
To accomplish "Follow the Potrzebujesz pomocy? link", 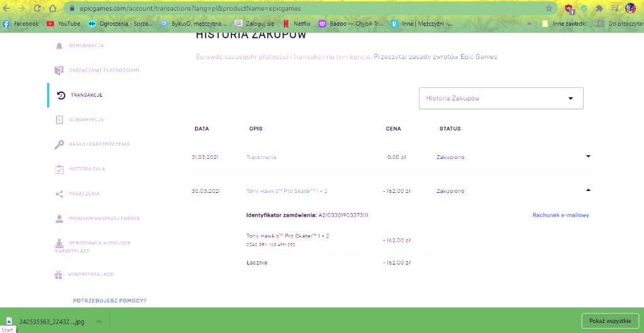I will pos(109,300).
